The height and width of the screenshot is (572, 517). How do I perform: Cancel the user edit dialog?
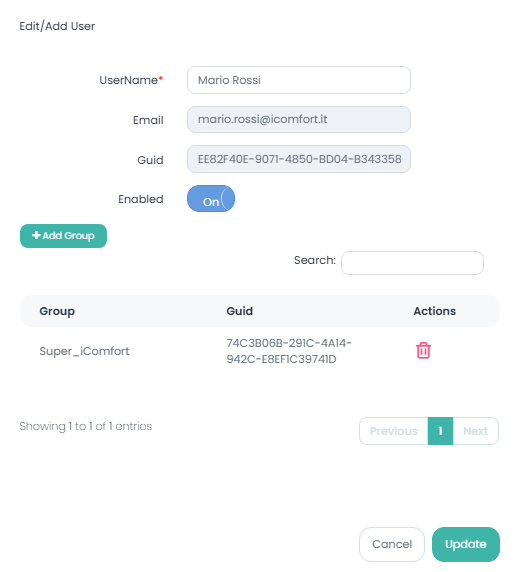[x=392, y=544]
